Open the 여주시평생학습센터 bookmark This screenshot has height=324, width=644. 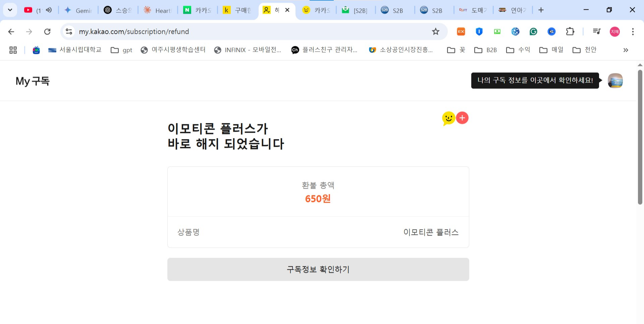pos(173,50)
